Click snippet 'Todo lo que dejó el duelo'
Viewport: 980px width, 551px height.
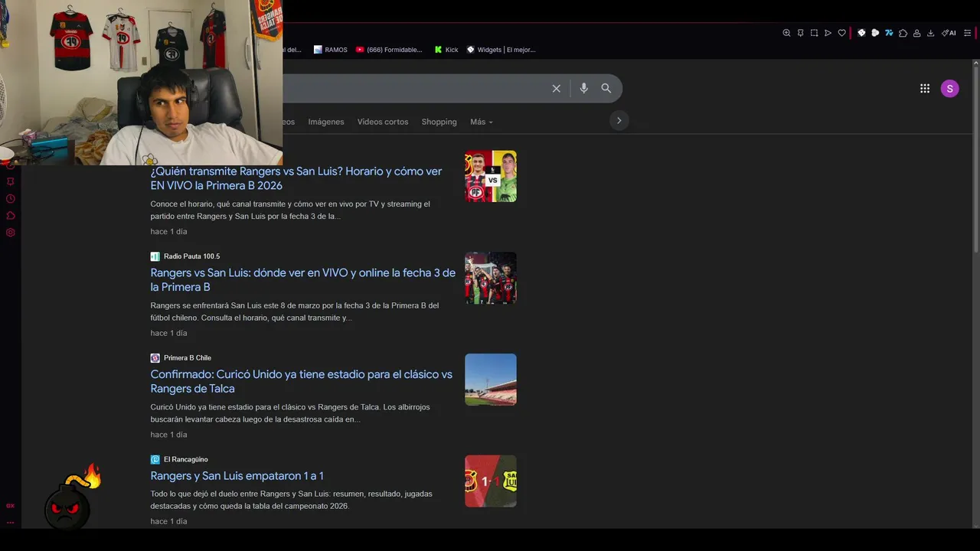click(x=291, y=500)
